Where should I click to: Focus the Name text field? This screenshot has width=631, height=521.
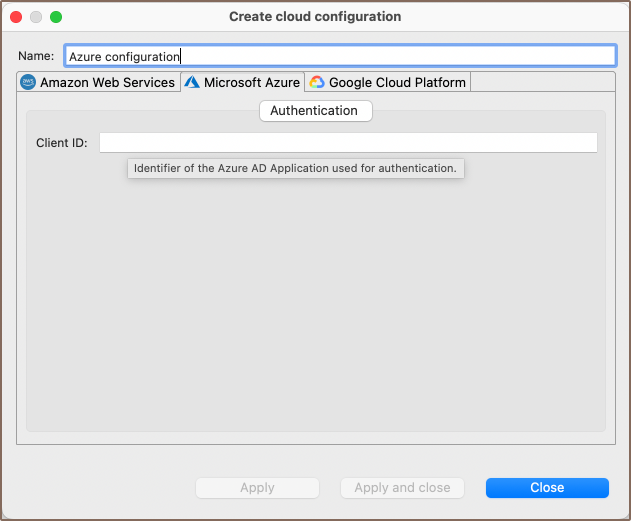(340, 56)
